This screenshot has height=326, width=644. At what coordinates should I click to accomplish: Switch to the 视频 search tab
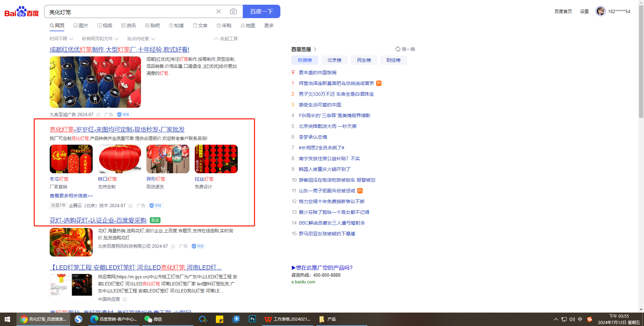coord(105,26)
